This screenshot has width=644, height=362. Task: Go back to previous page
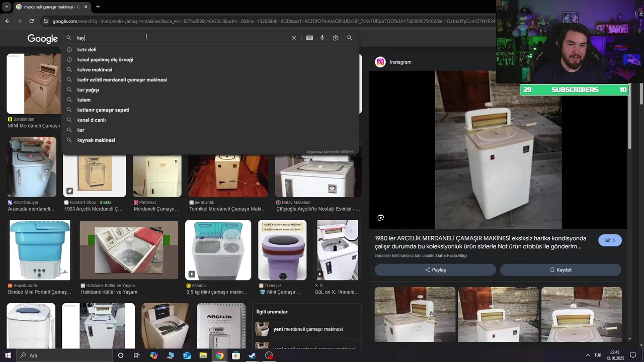point(7,21)
